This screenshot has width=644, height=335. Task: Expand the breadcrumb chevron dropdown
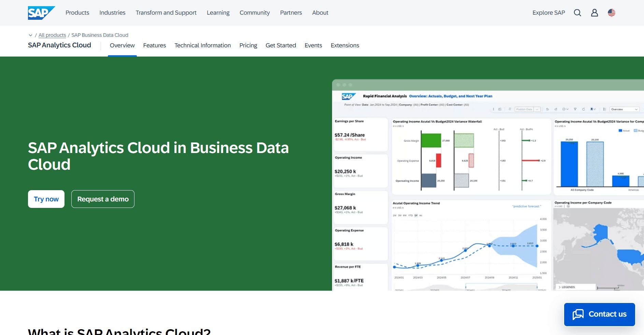click(30, 35)
